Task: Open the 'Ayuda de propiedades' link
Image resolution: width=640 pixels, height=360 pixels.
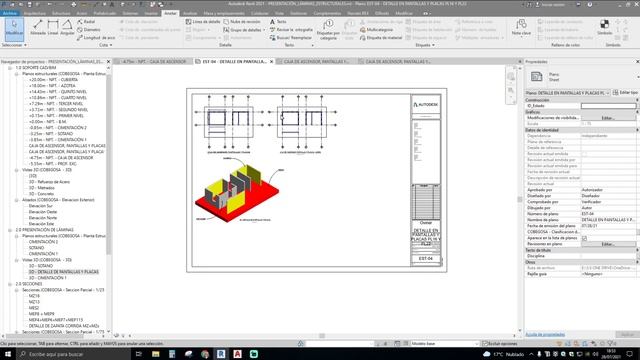Action: tap(545, 335)
